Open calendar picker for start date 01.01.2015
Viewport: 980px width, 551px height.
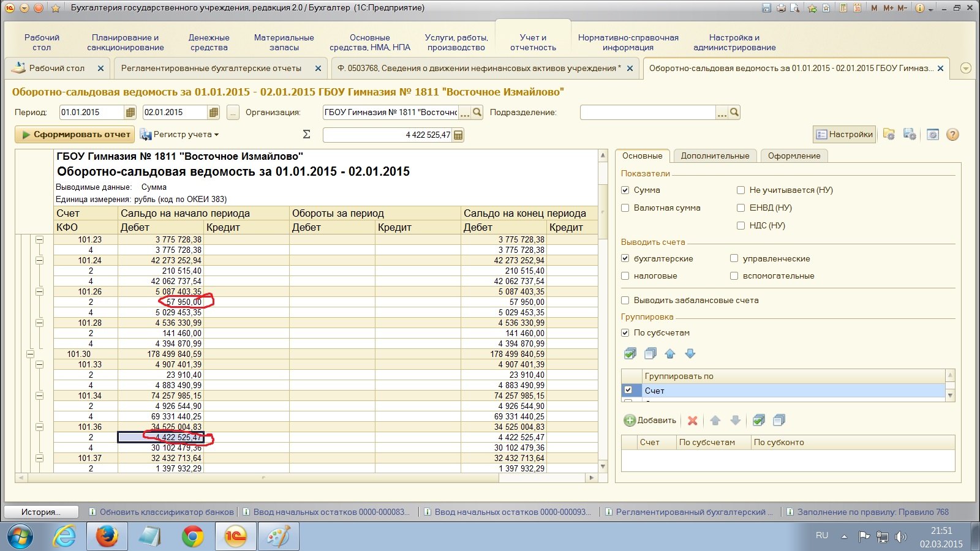[130, 113]
